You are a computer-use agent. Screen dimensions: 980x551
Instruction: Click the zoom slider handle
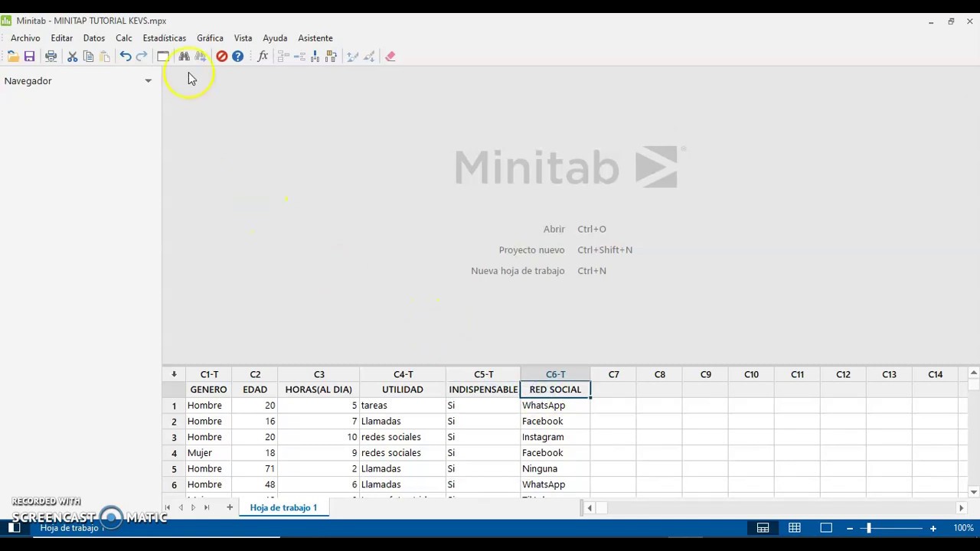coord(868,528)
